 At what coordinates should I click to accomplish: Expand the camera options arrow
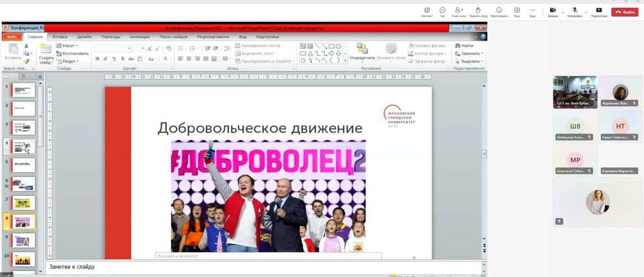click(562, 12)
